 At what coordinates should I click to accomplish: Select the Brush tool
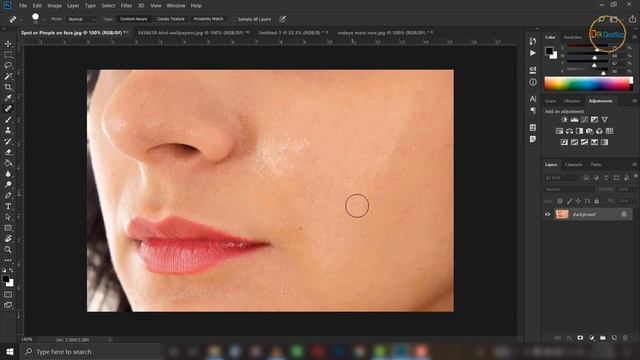8,120
